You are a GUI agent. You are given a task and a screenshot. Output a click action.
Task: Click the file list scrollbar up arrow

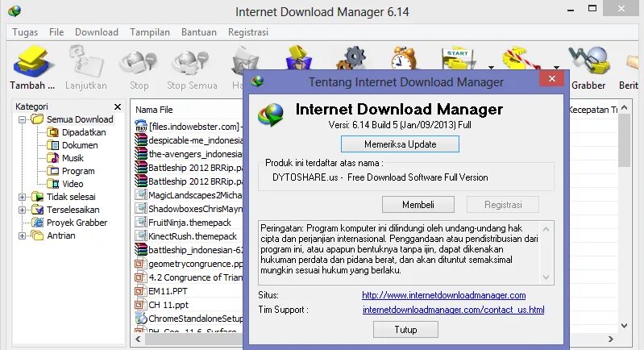point(625,107)
